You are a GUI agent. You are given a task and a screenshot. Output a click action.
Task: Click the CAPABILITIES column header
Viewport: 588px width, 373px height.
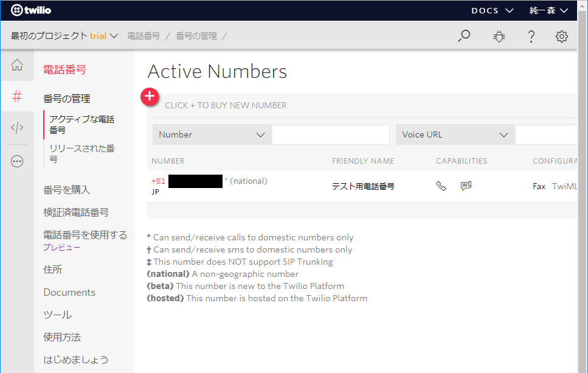462,161
